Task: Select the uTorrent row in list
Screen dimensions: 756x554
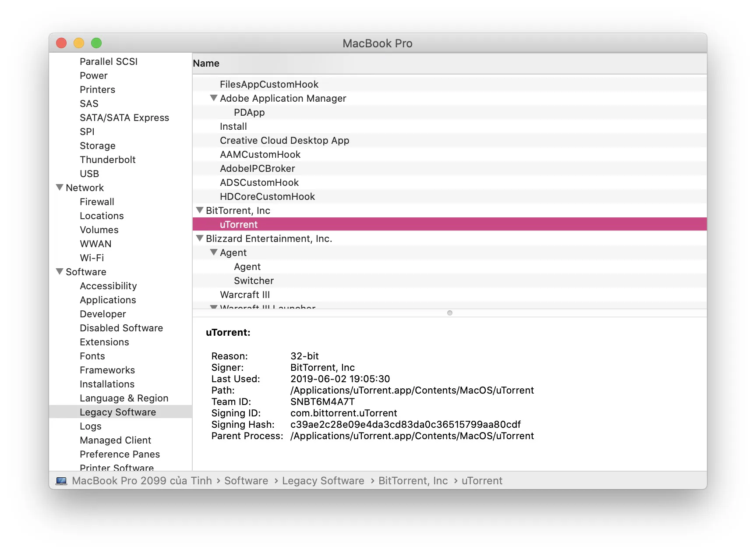Action: pos(449,224)
